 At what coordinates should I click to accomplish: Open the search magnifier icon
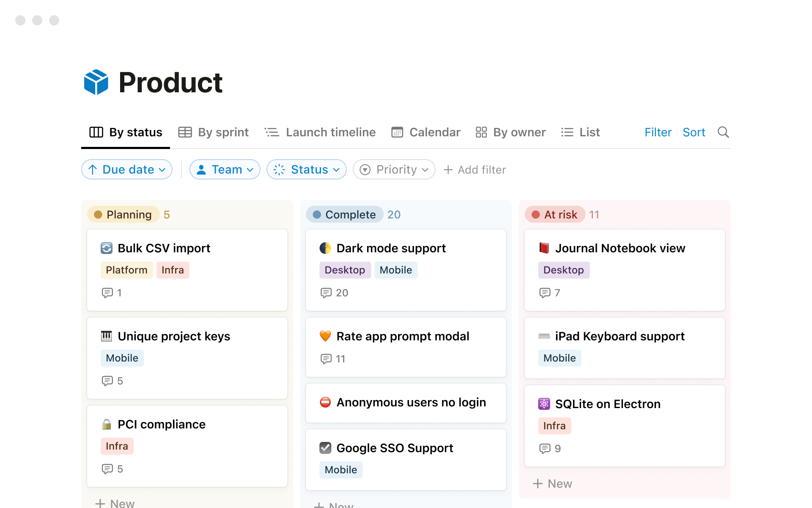(x=723, y=133)
